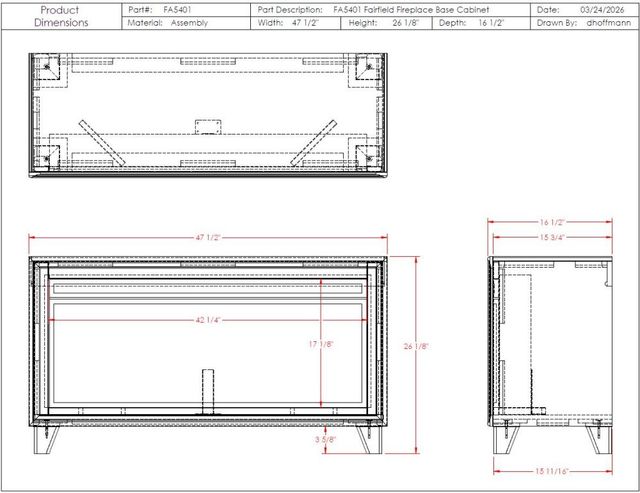This screenshot has height=493, width=640.
Task: Select the Product Dimensions title block
Action: tap(61, 16)
